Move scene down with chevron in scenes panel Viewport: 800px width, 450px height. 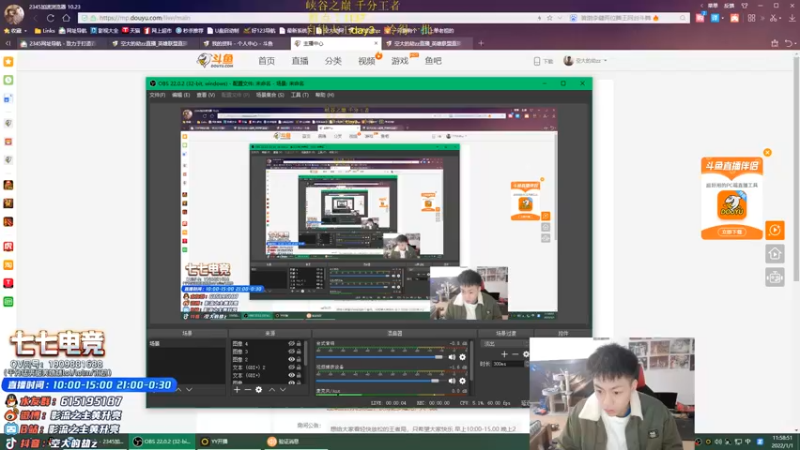(189, 390)
